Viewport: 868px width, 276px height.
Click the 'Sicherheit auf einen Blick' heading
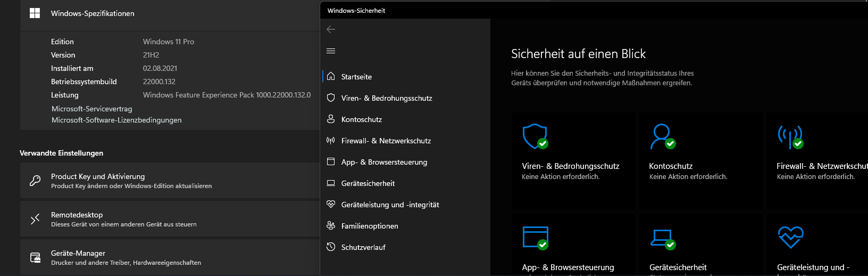pyautogui.click(x=578, y=54)
